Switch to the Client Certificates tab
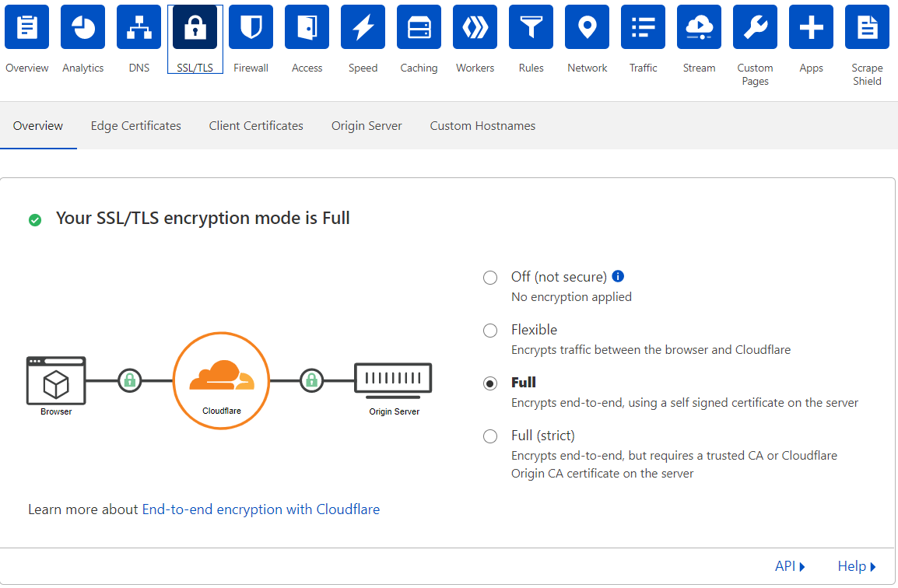Viewport: 898px width, 588px height. point(256,126)
